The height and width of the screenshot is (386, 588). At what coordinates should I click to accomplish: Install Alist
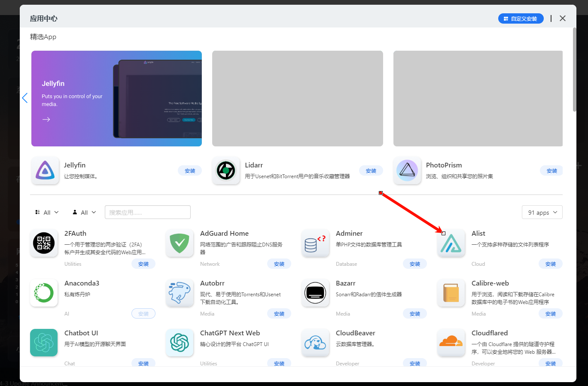pos(551,264)
